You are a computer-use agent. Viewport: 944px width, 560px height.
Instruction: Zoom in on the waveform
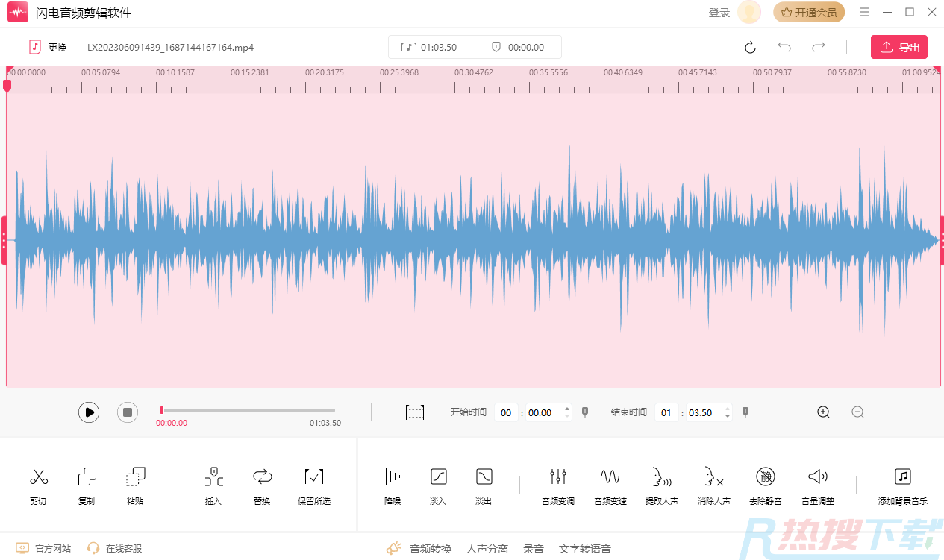[x=823, y=412]
